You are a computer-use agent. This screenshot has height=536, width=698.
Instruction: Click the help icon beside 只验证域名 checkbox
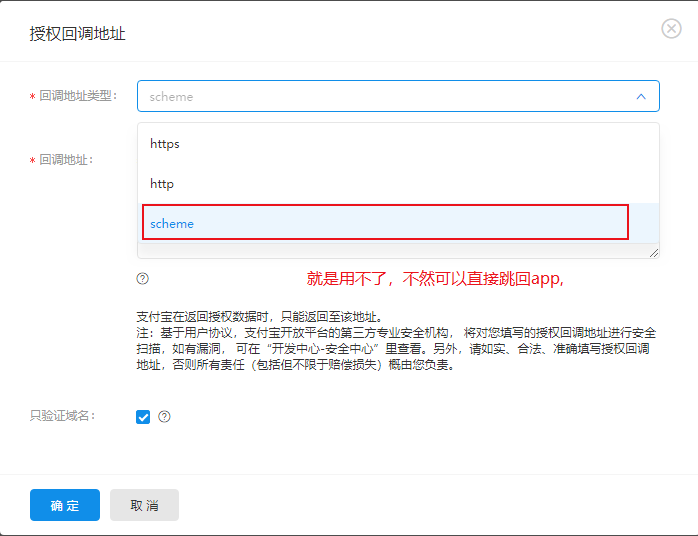tap(165, 417)
